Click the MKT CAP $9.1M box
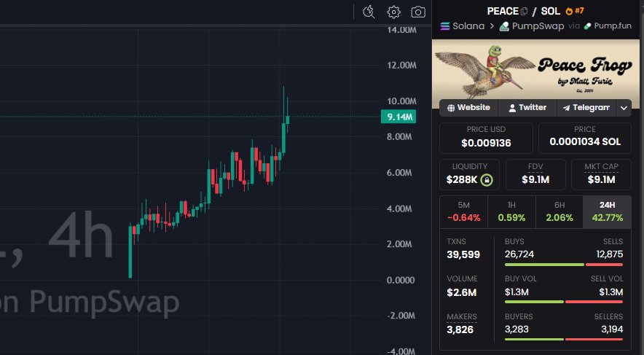Image resolution: width=644 pixels, height=355 pixels. tap(601, 175)
